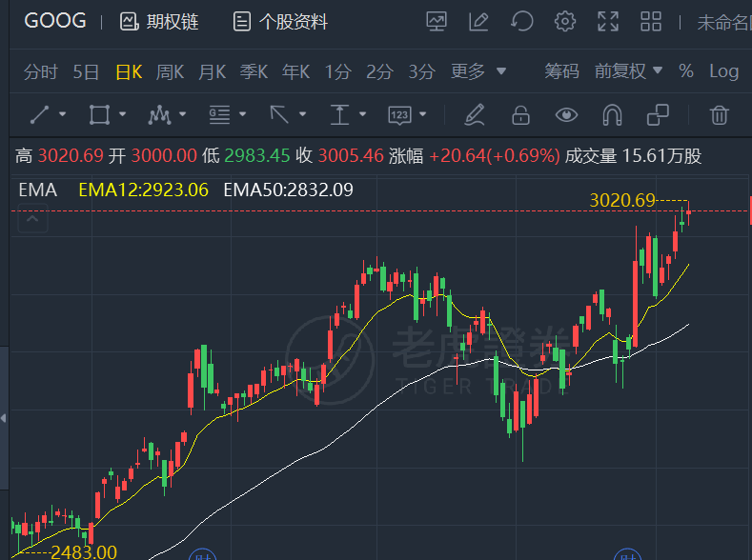Toggle drawings visibility eye icon
The width and height of the screenshot is (752, 560).
tap(566, 115)
